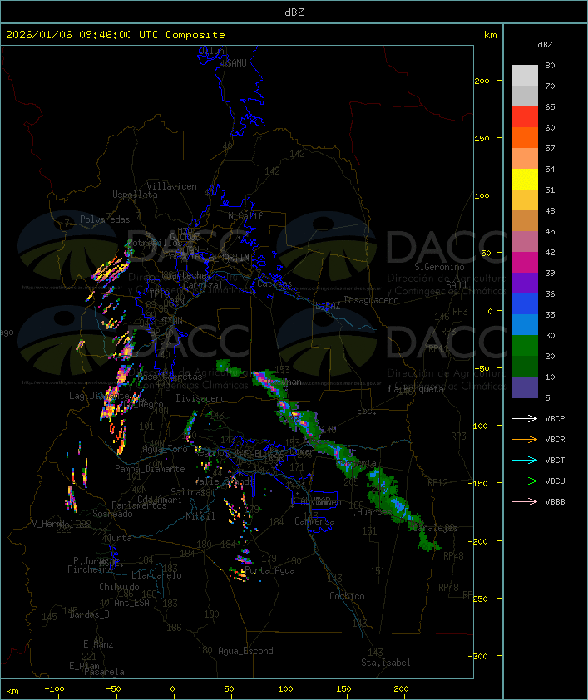Pick the gray 65-70 dBZ swatch

(525, 96)
